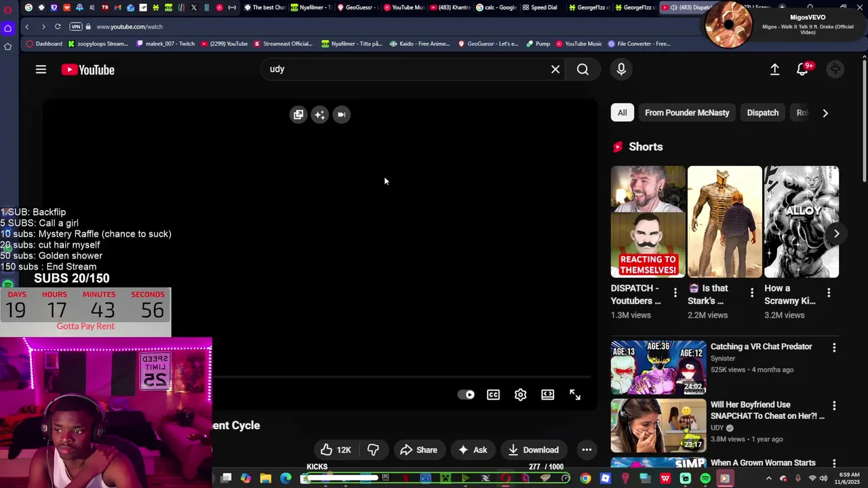Open the Catching a VR Chat Predator thumbnail

(658, 367)
